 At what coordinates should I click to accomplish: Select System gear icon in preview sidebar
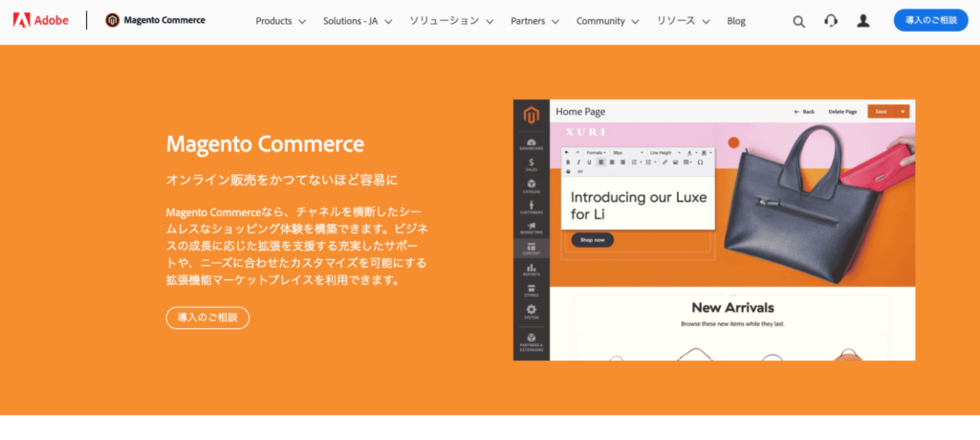click(x=532, y=312)
